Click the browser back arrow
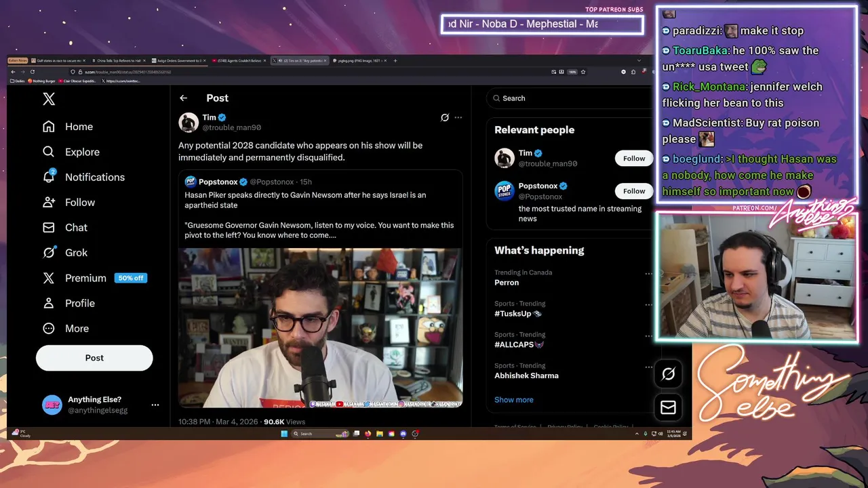The height and width of the screenshot is (488, 868). (x=13, y=72)
